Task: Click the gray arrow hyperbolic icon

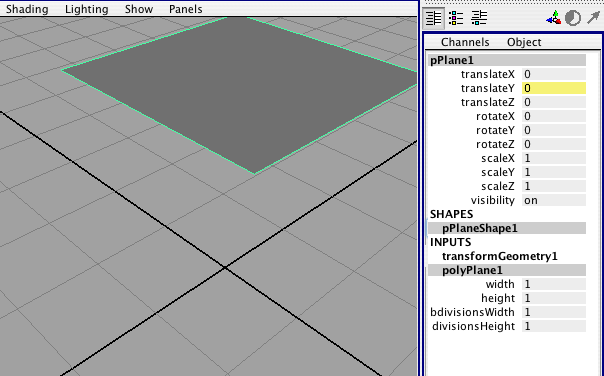Action: (594, 18)
